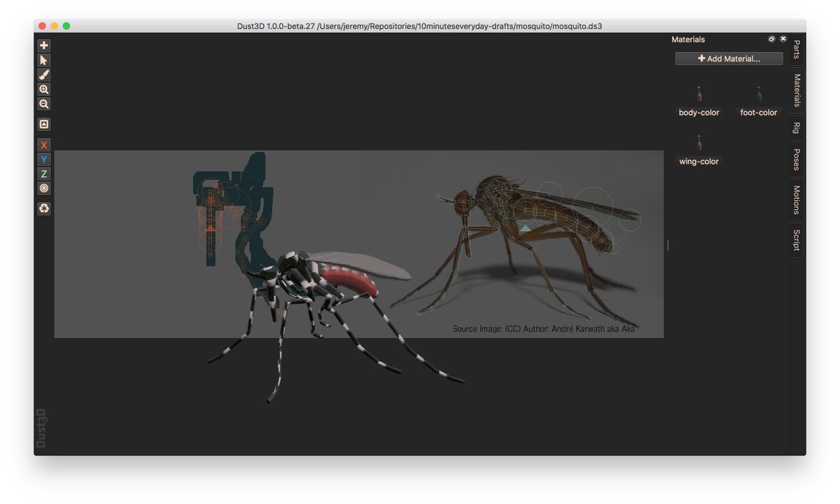Image resolution: width=840 pixels, height=504 pixels.
Task: Open the Rig tab
Action: point(797,128)
